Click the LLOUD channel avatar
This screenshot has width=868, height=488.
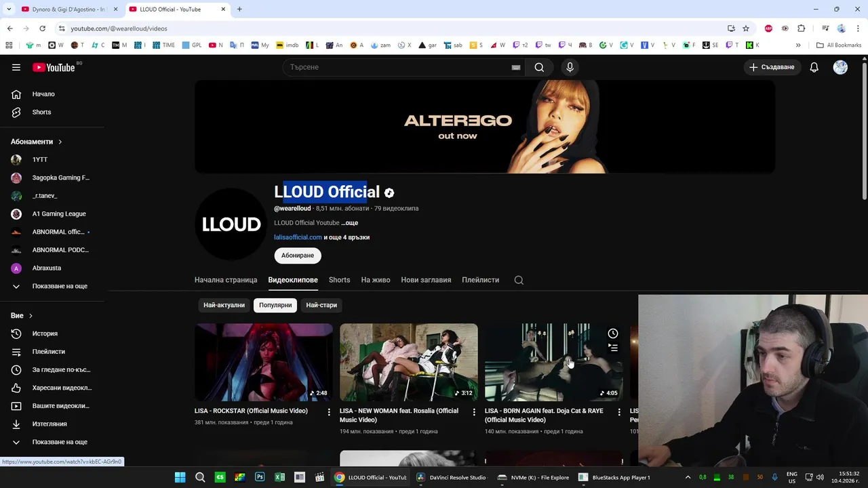[x=231, y=224]
